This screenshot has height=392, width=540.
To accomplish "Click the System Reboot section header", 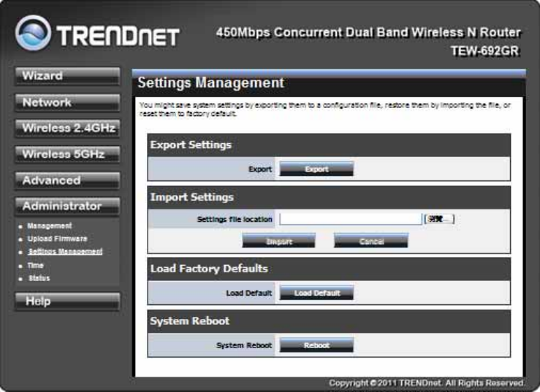I will pyautogui.click(x=329, y=321).
